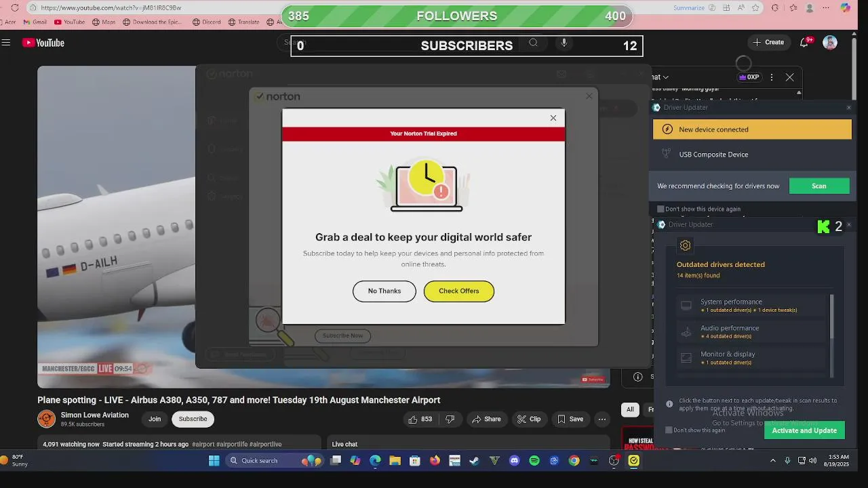Viewport: 868px width, 488px height.
Task: Click the Create button on YouTube
Action: point(768,42)
